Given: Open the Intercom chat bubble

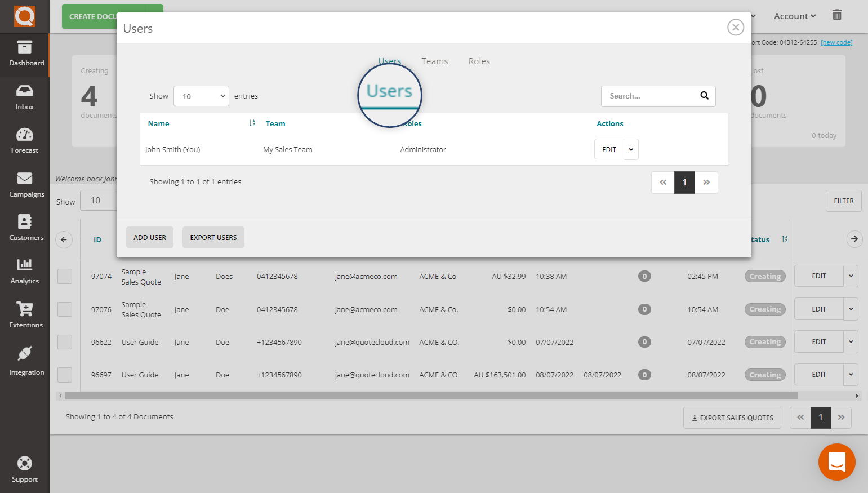Looking at the screenshot, I should [x=836, y=462].
